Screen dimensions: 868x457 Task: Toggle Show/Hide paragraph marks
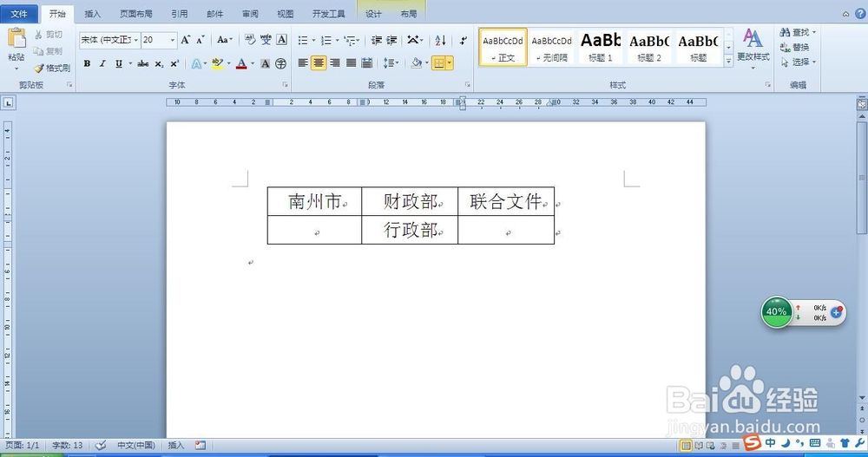(x=463, y=40)
